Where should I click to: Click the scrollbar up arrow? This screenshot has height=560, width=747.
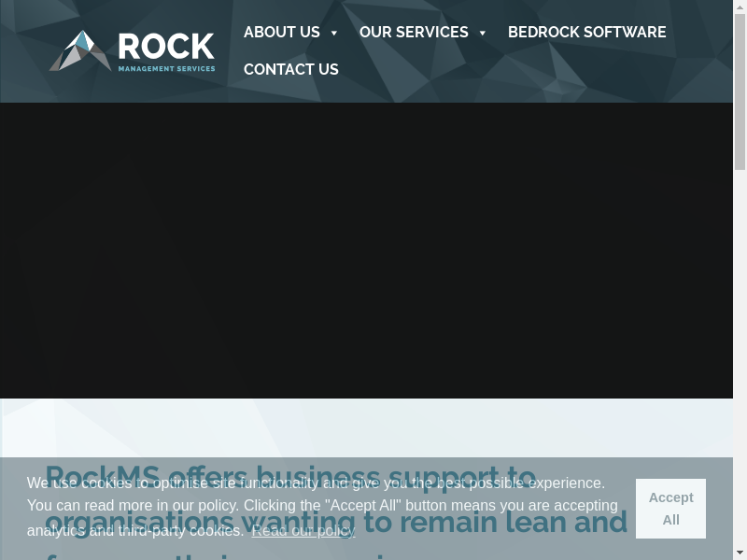coord(740,6)
